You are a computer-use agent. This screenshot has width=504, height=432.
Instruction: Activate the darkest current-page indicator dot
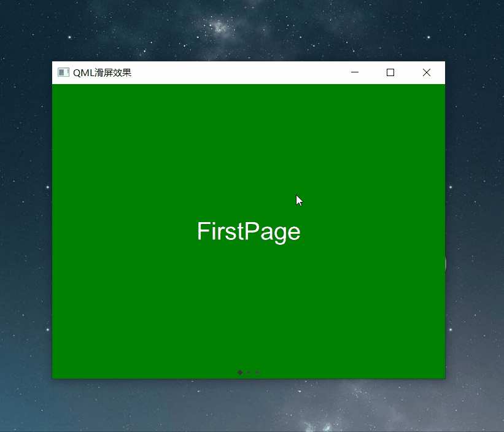pyautogui.click(x=240, y=372)
